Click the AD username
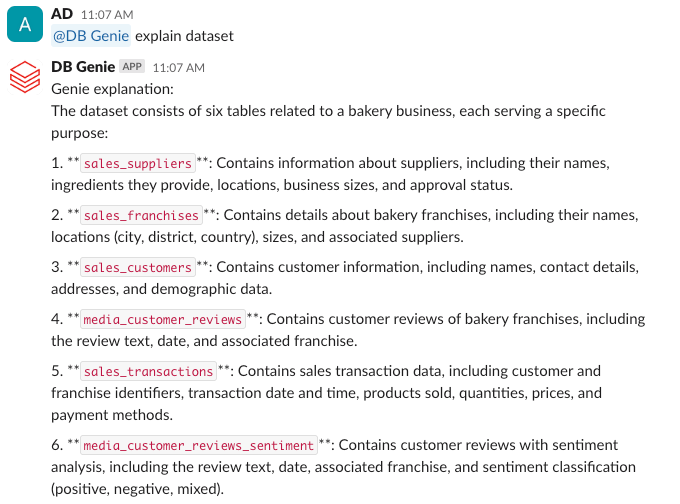 (x=61, y=16)
